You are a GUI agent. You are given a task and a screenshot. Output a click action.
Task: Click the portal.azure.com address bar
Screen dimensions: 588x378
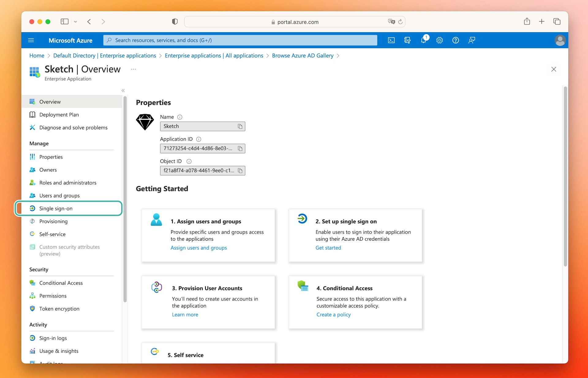click(295, 22)
